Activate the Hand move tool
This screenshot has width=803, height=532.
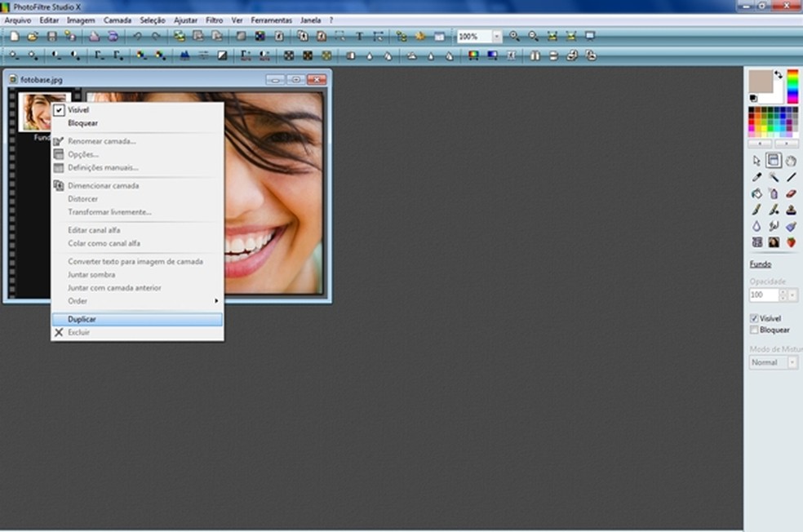coord(791,161)
